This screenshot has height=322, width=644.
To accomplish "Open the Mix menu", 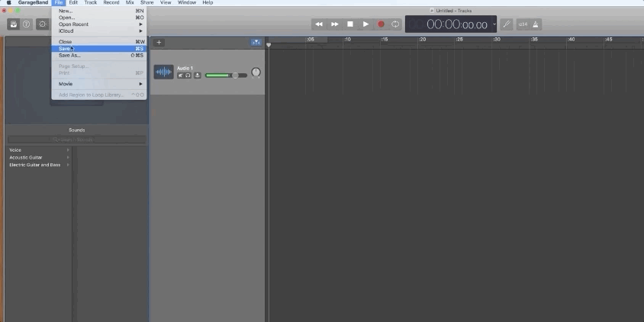I will coord(130,2).
